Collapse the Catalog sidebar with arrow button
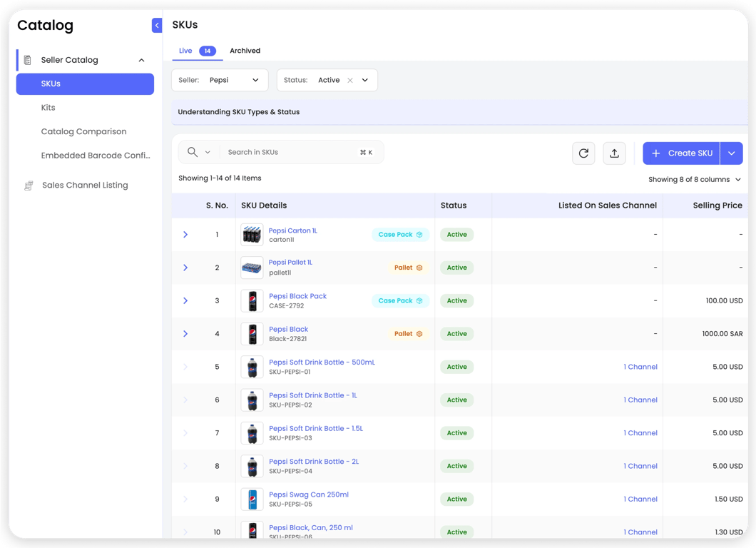The image size is (756, 548). [x=157, y=25]
